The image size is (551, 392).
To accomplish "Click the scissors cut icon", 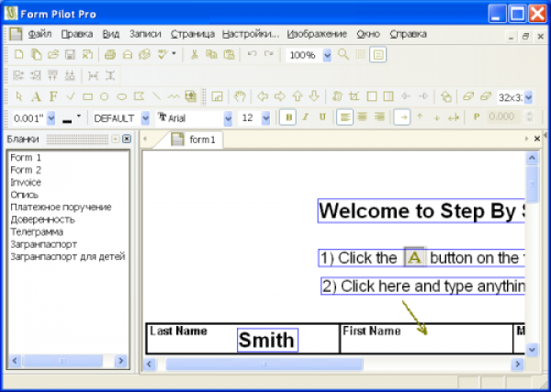I will tap(195, 55).
